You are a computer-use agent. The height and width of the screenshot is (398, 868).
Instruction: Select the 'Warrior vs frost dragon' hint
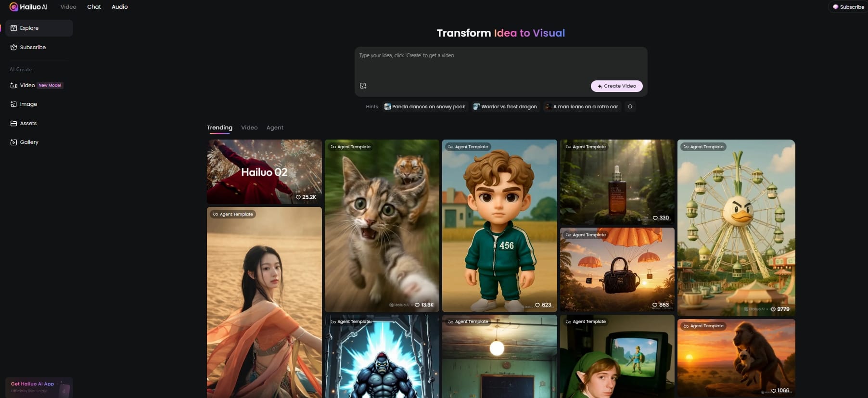505,107
